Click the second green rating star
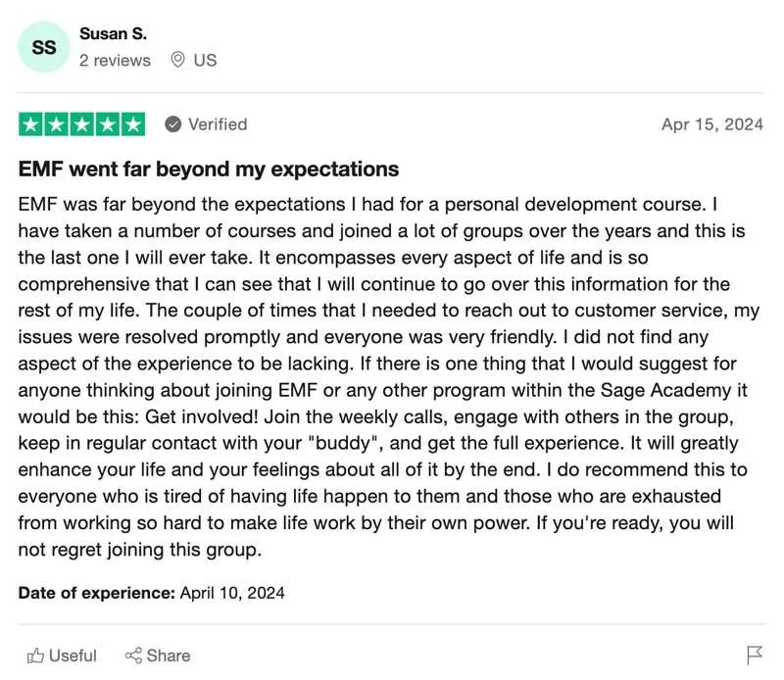The width and height of the screenshot is (784, 680). 56,124
